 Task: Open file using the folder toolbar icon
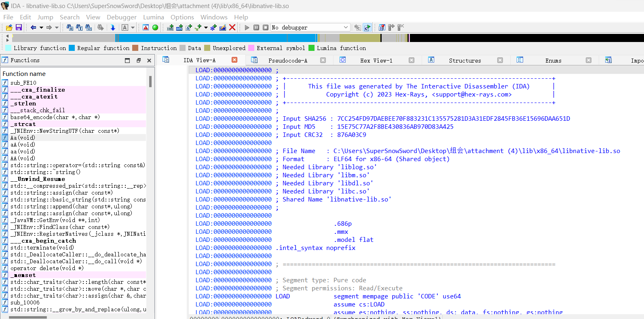click(9, 27)
